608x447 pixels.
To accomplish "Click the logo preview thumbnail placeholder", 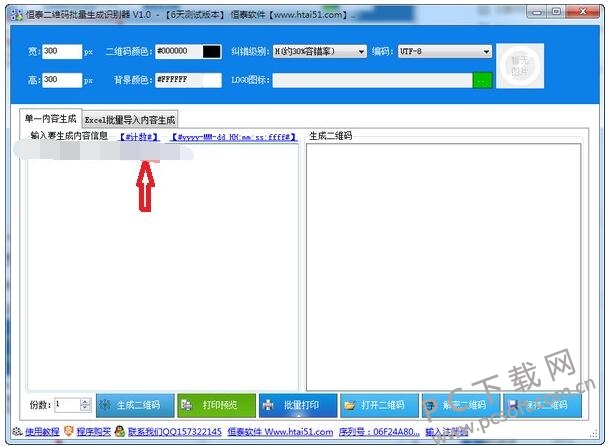I will (520, 66).
